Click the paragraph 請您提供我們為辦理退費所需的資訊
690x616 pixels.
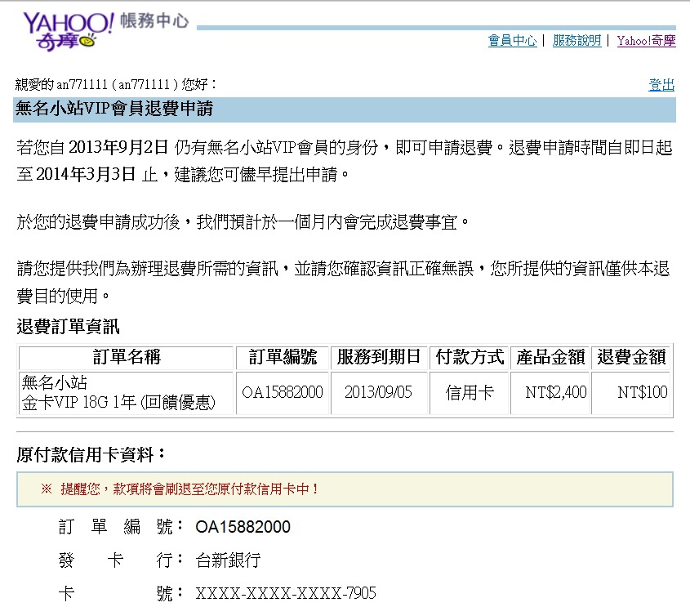click(343, 282)
